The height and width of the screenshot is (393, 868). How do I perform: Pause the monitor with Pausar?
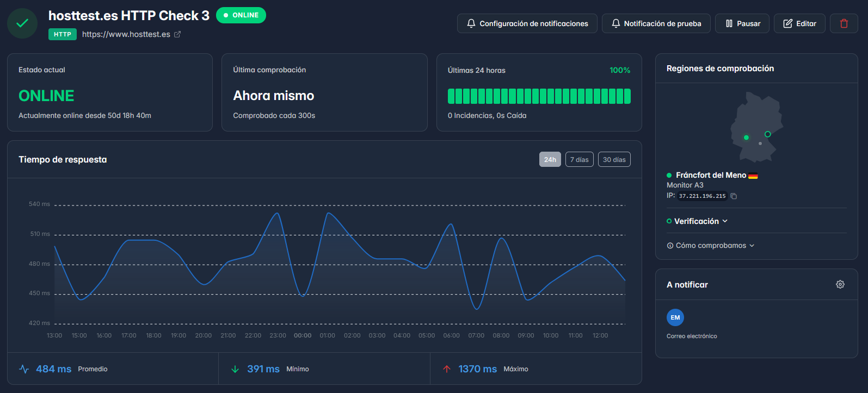click(742, 23)
